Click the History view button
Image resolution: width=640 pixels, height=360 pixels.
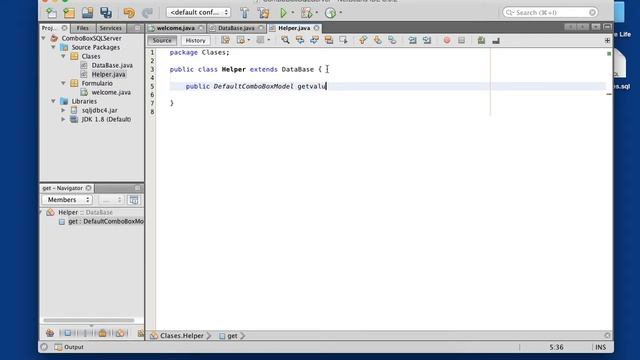tap(196, 40)
